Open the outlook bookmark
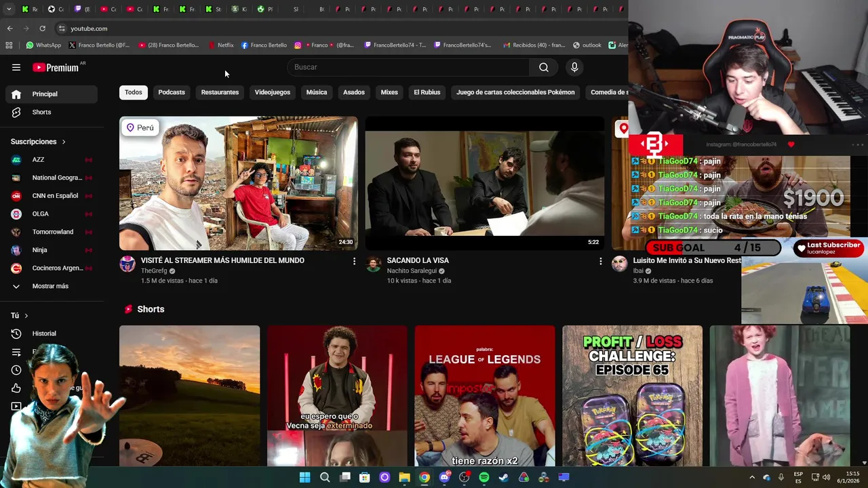 click(x=587, y=45)
